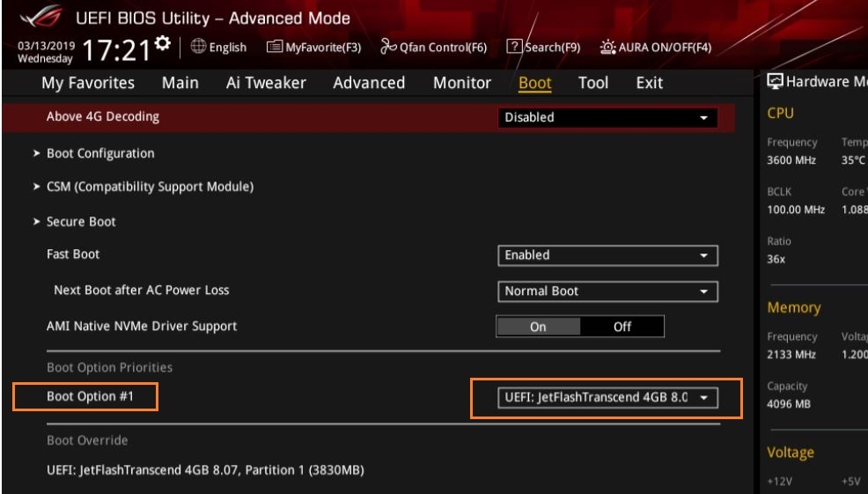Click the AURA ON/OFF(F4) label

coord(665,48)
